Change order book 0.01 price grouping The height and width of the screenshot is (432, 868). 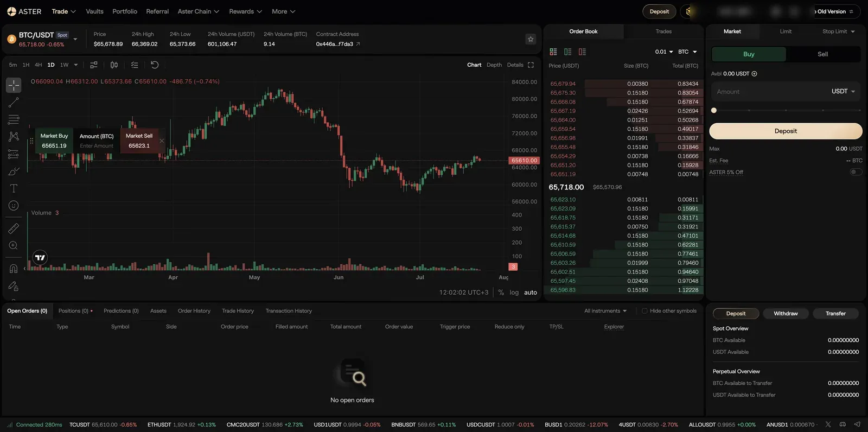tap(664, 52)
